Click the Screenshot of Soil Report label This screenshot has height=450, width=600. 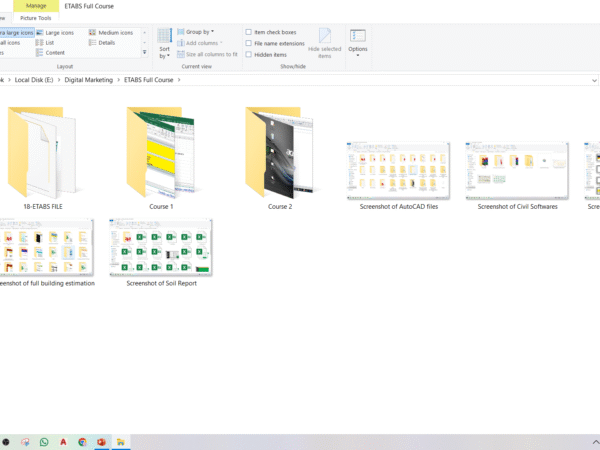click(161, 284)
